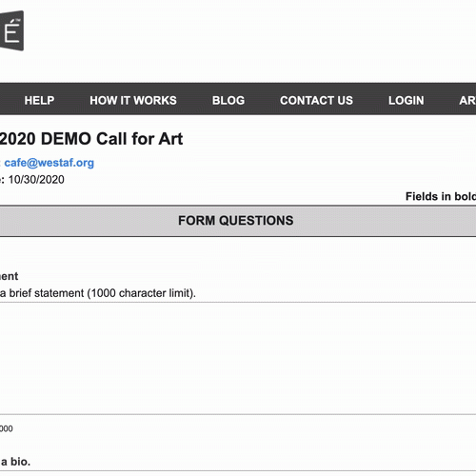This screenshot has height=476, width=476.
Task: Select CONTACT US in navigation bar
Action: 316,100
